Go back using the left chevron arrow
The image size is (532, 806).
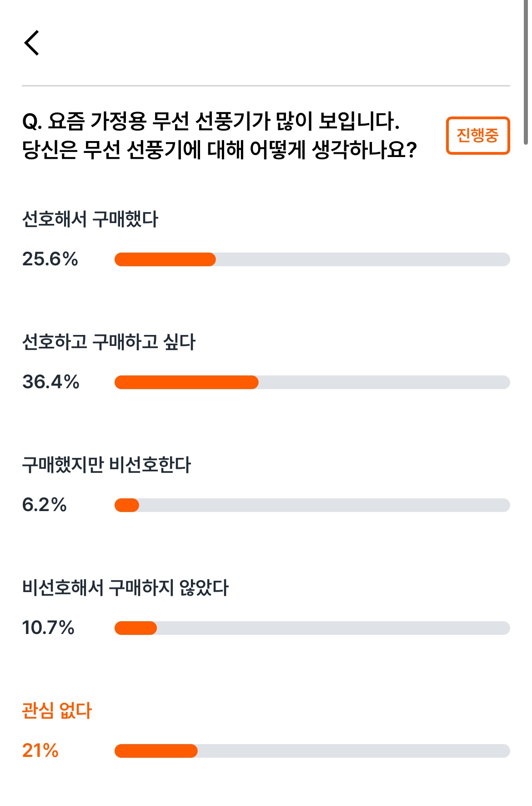click(x=32, y=43)
